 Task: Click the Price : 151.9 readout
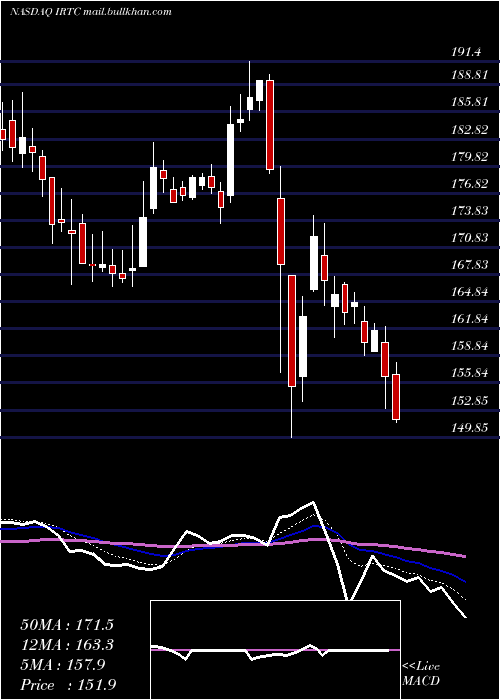pyautogui.click(x=68, y=685)
